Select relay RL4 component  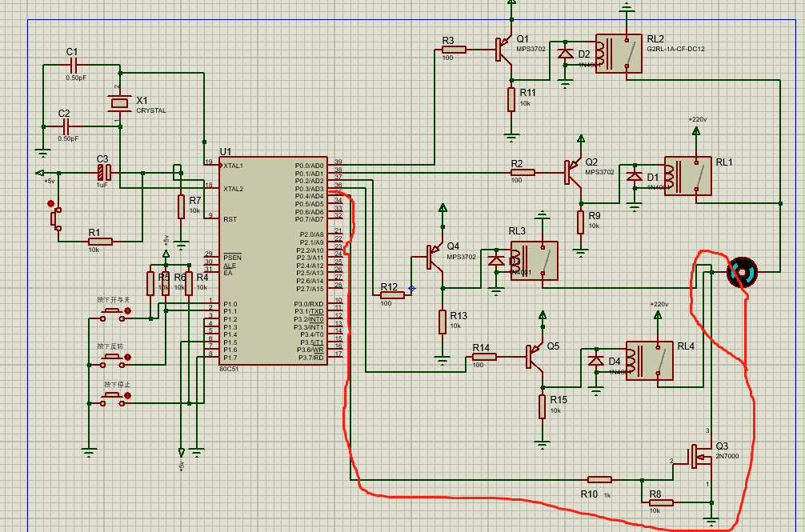650,360
